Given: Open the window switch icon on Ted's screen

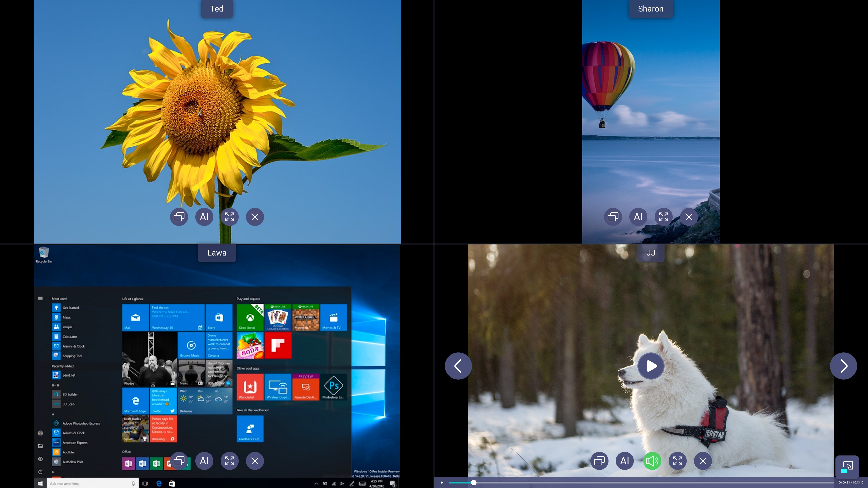Looking at the screenshot, I should point(179,217).
